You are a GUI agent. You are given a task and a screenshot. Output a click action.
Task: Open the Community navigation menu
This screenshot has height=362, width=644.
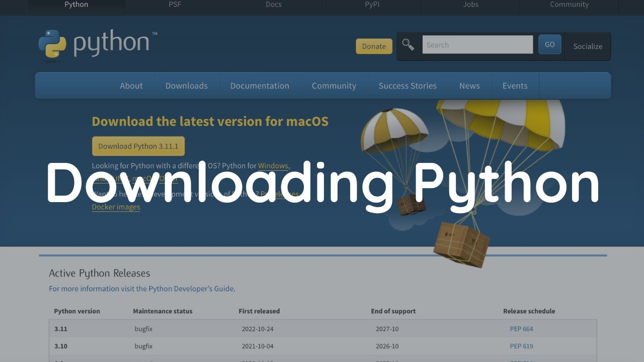334,86
